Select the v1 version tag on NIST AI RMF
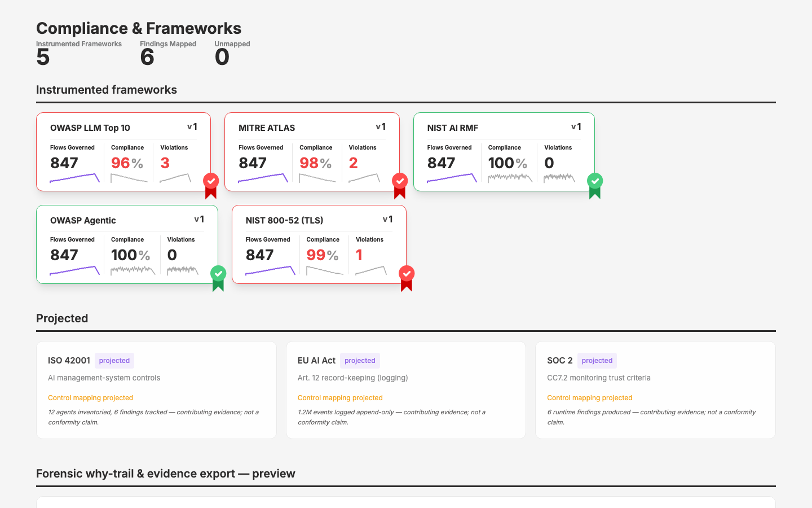This screenshot has height=508, width=812. (576, 127)
